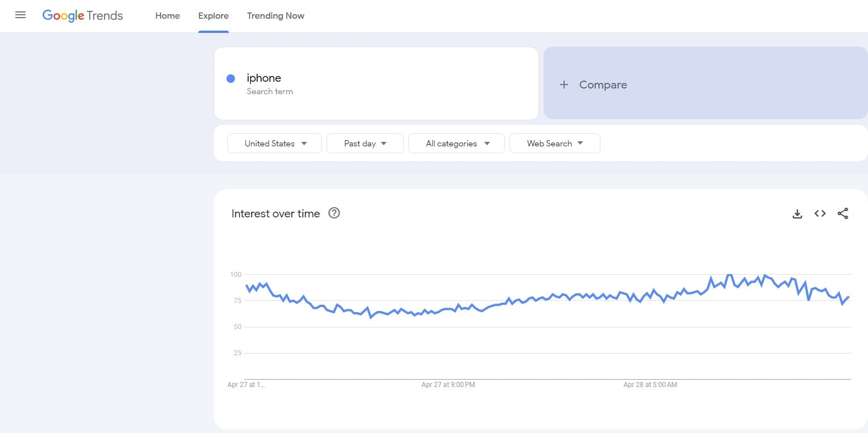Open the Web Search type dropdown
The width and height of the screenshot is (868, 433).
coord(555,144)
